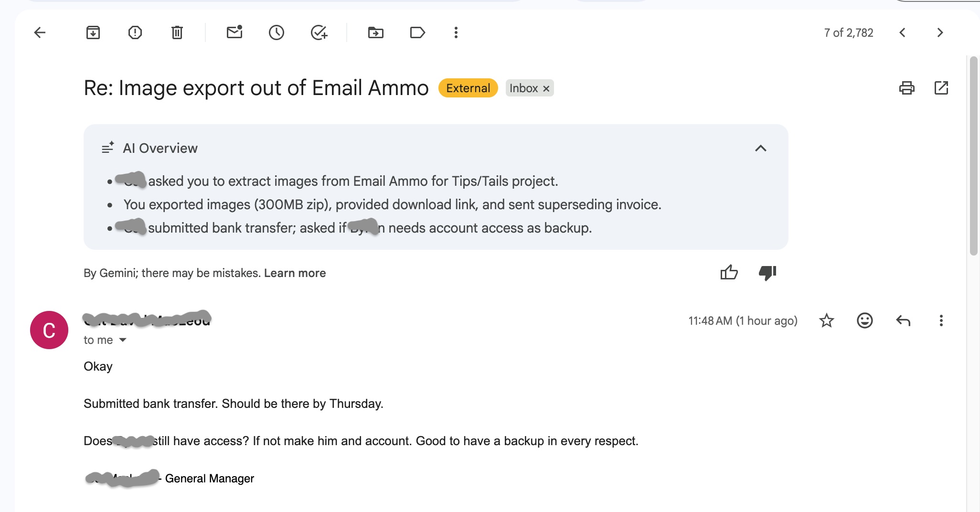Remove the Inbox label from email
Image resolution: width=980 pixels, height=512 pixels.
(x=546, y=88)
